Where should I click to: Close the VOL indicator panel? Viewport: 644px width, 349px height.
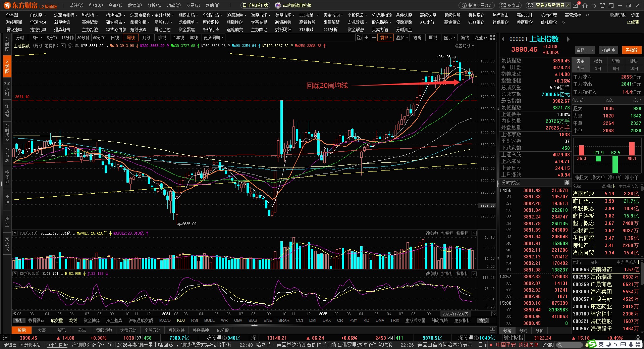point(474,233)
